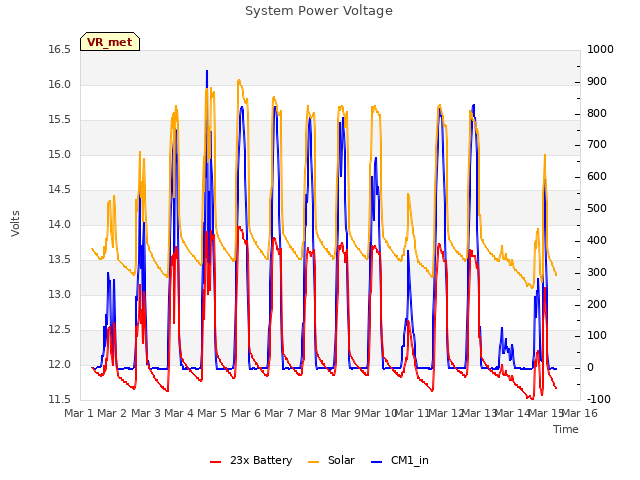Select the Mar 2 x-axis tick label

(112, 413)
